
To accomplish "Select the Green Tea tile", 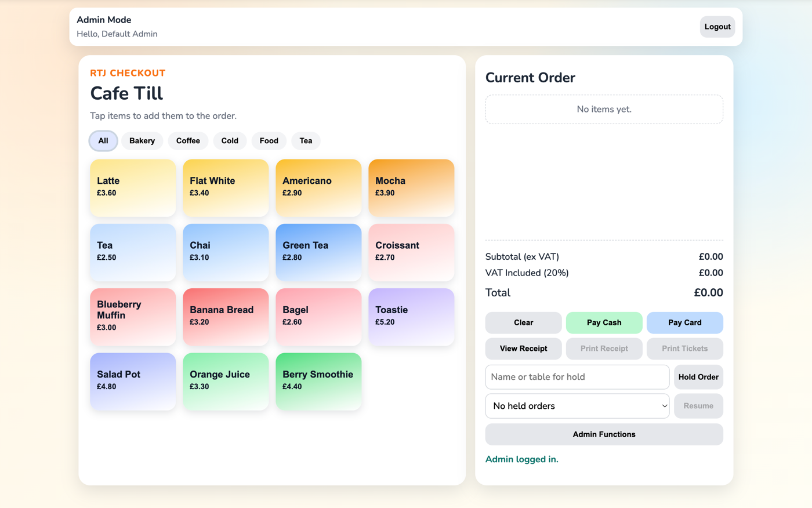I will [x=318, y=252].
